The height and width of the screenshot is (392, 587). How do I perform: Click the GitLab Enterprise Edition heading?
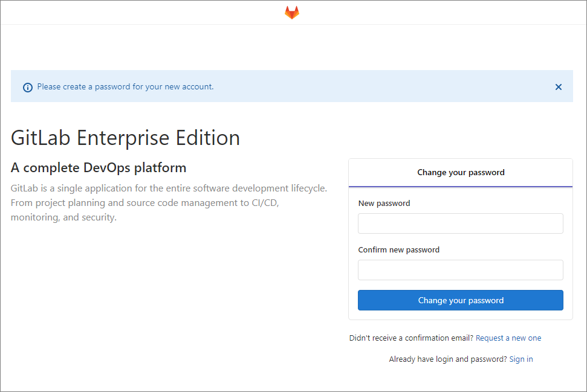(125, 138)
